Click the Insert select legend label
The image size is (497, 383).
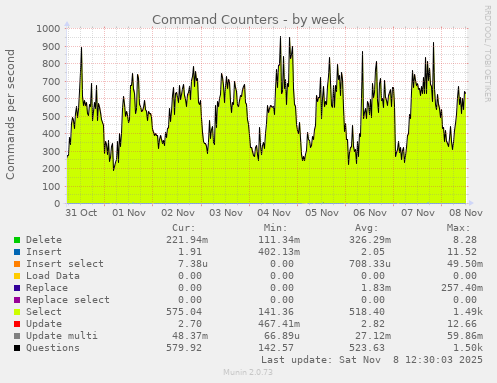(x=65, y=264)
